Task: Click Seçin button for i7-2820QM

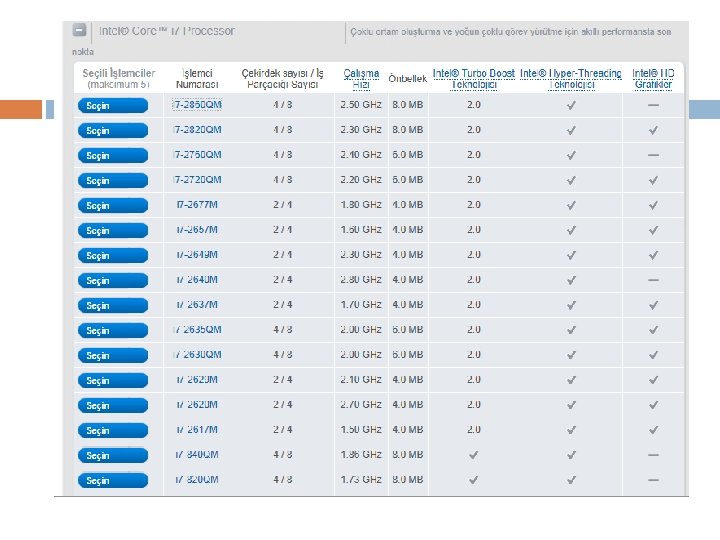Action: pyautogui.click(x=113, y=130)
